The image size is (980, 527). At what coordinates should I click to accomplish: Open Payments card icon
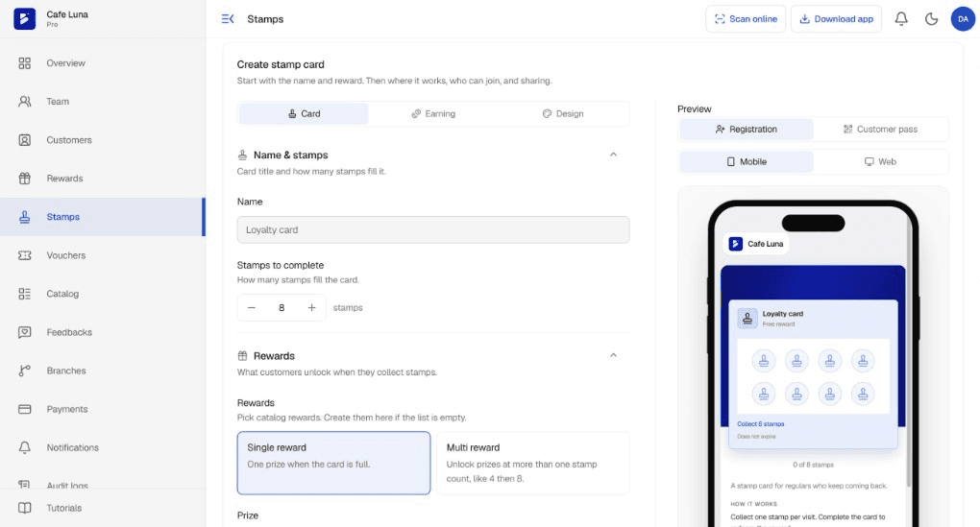pos(24,409)
